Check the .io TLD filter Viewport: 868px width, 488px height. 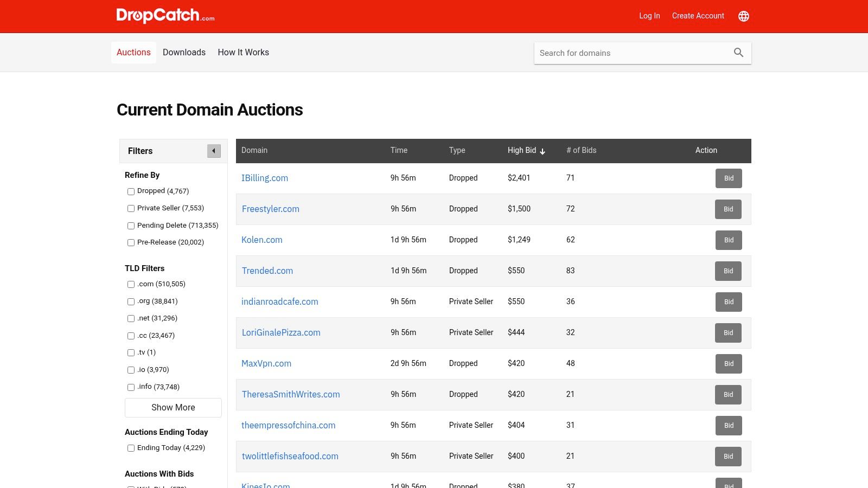[x=131, y=370]
